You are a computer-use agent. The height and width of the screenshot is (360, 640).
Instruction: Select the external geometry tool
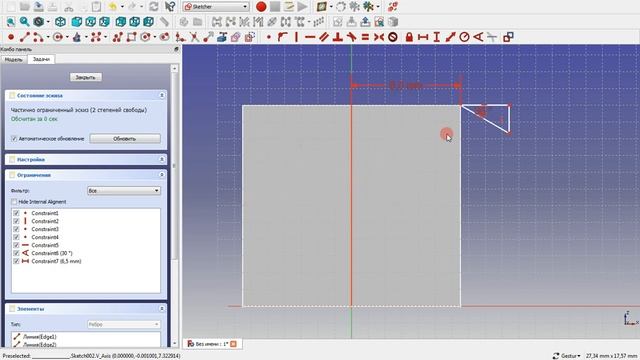(x=222, y=37)
